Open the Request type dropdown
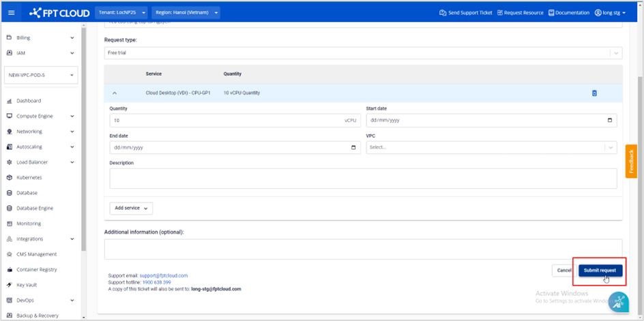The width and height of the screenshot is (644, 321). (363, 52)
